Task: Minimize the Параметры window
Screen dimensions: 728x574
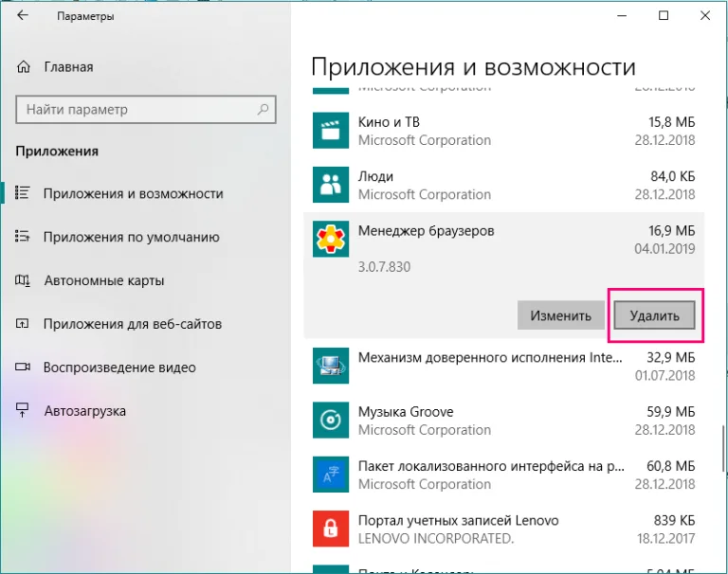Action: (x=622, y=16)
